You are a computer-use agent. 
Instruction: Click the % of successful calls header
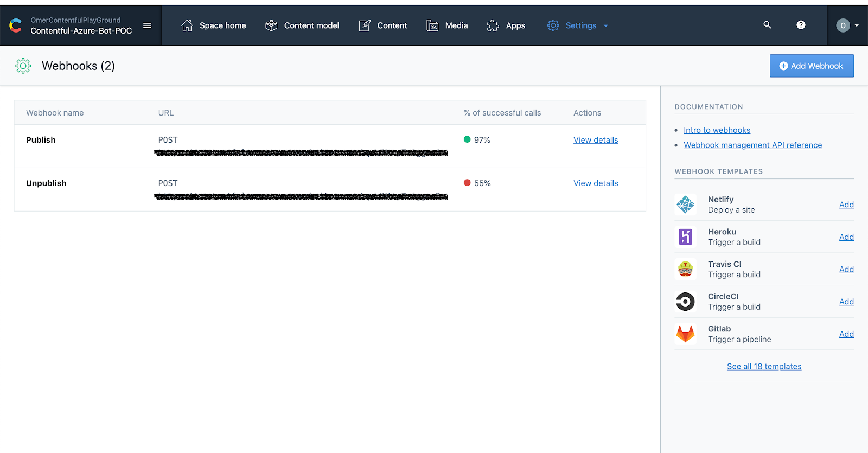[x=502, y=113]
